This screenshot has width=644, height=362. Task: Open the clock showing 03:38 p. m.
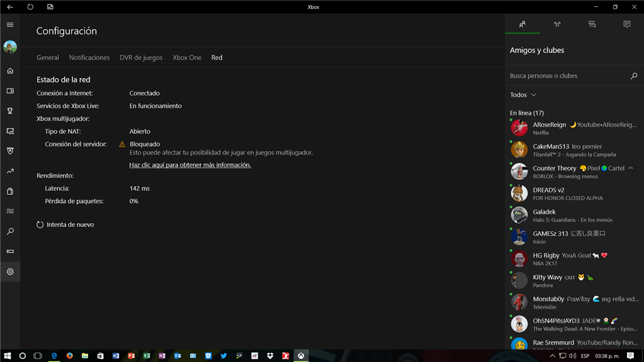[x=607, y=356]
